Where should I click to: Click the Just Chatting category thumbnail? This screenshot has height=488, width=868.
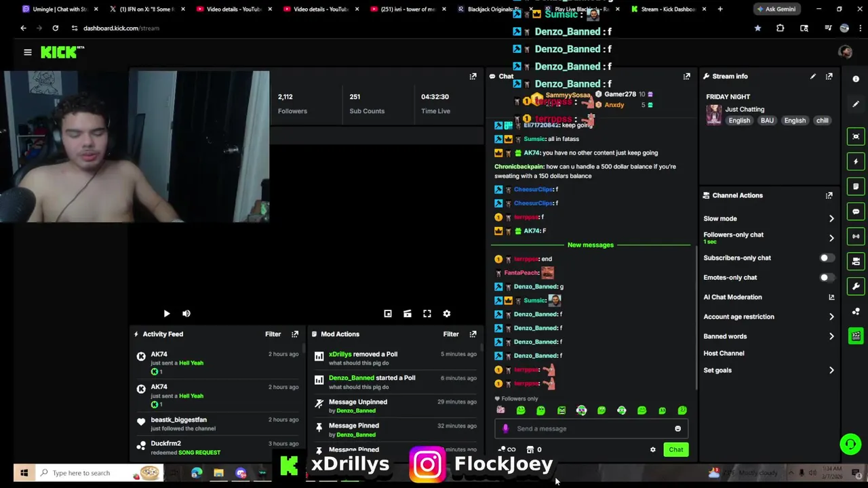714,115
